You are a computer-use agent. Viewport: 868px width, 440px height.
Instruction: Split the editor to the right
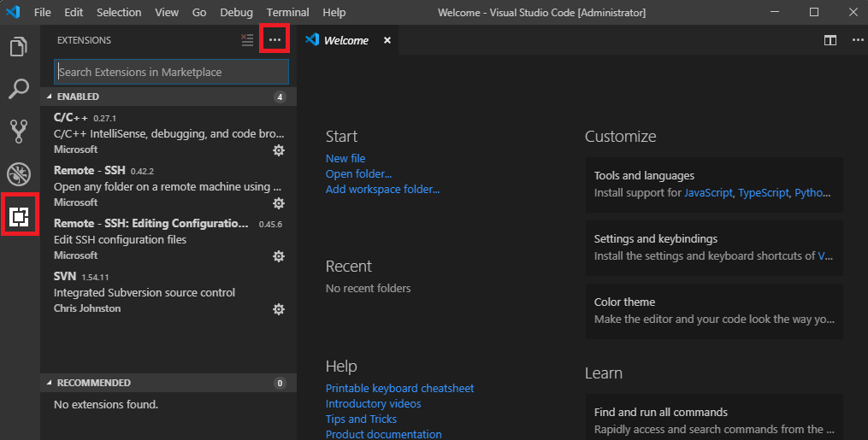click(x=830, y=40)
